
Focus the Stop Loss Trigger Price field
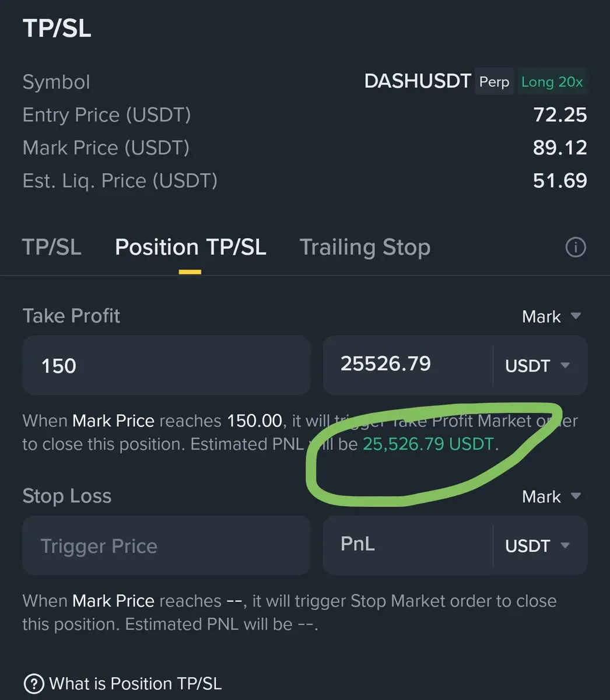pos(166,545)
